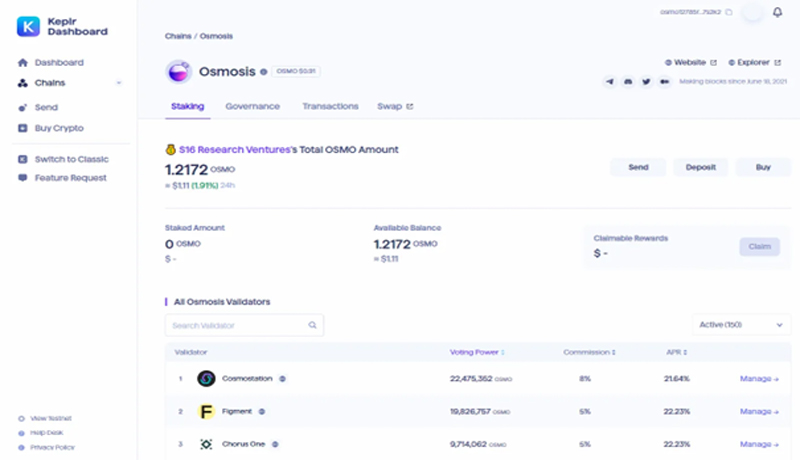The width and height of the screenshot is (800, 460).
Task: Click the money bag icon
Action: click(170, 149)
